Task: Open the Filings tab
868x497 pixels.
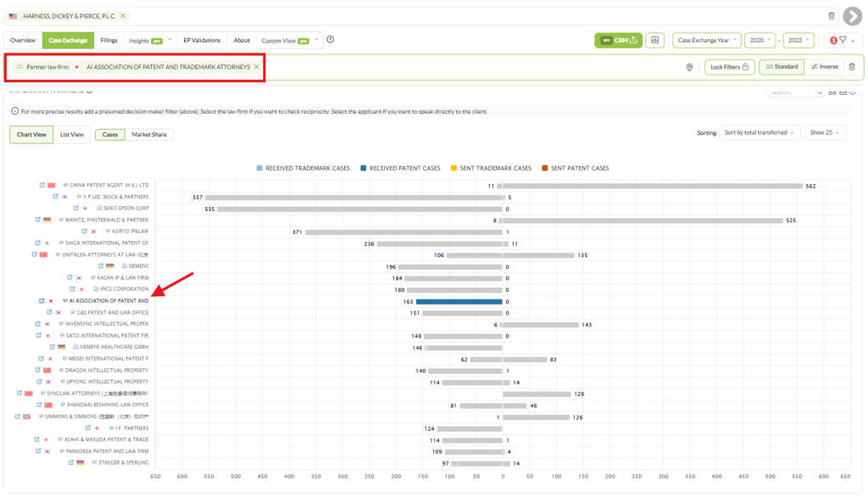Action: [109, 41]
